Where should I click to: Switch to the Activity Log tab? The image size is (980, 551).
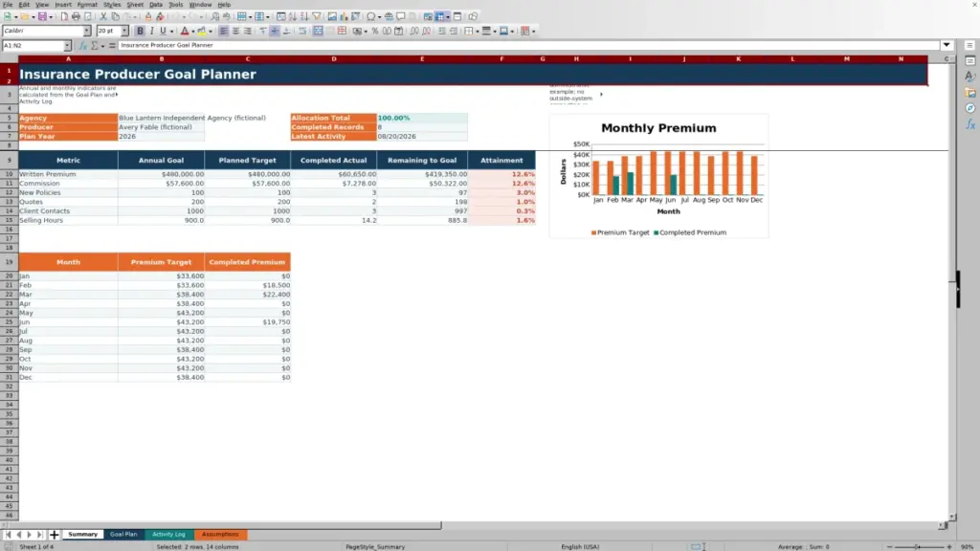click(x=168, y=535)
